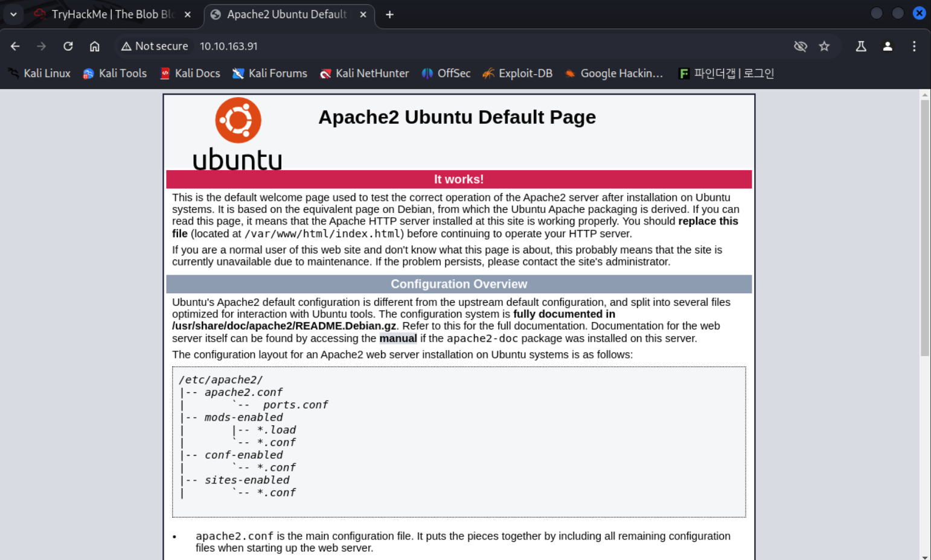The width and height of the screenshot is (931, 560).
Task: Click the scrollbar up arrow
Action: (x=924, y=95)
